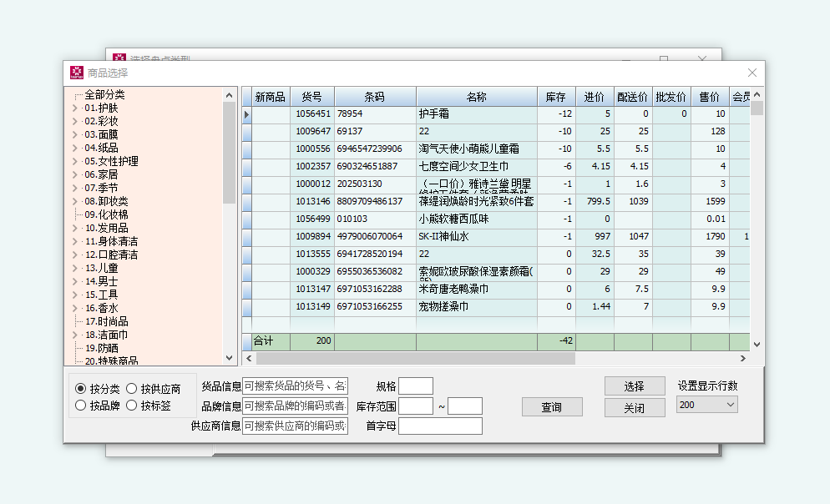Focus the 规格 input field
The height and width of the screenshot is (504, 830).
pyautogui.click(x=416, y=386)
